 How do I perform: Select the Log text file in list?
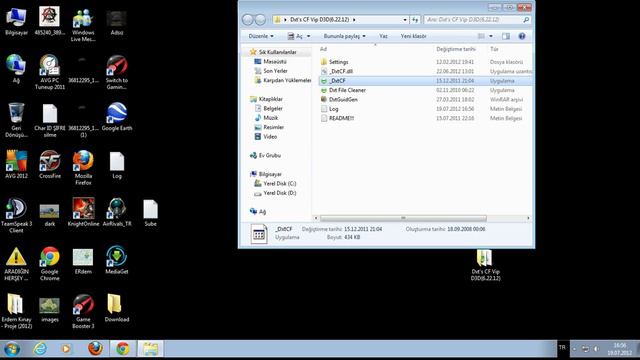(x=425, y=109)
